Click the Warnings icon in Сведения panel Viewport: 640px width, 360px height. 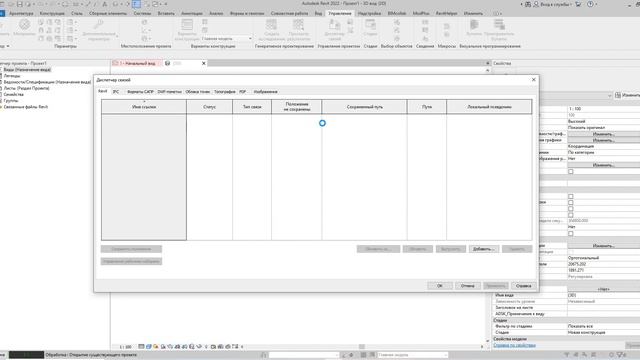point(425,39)
